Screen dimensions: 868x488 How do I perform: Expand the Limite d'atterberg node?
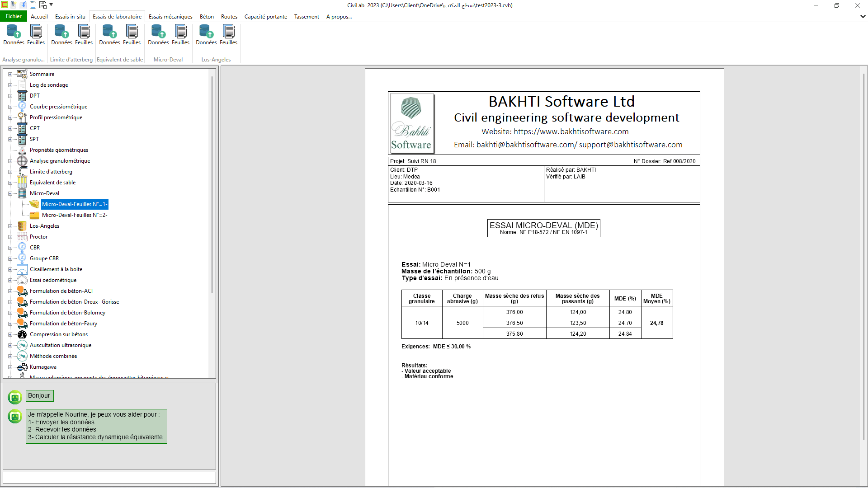point(10,172)
